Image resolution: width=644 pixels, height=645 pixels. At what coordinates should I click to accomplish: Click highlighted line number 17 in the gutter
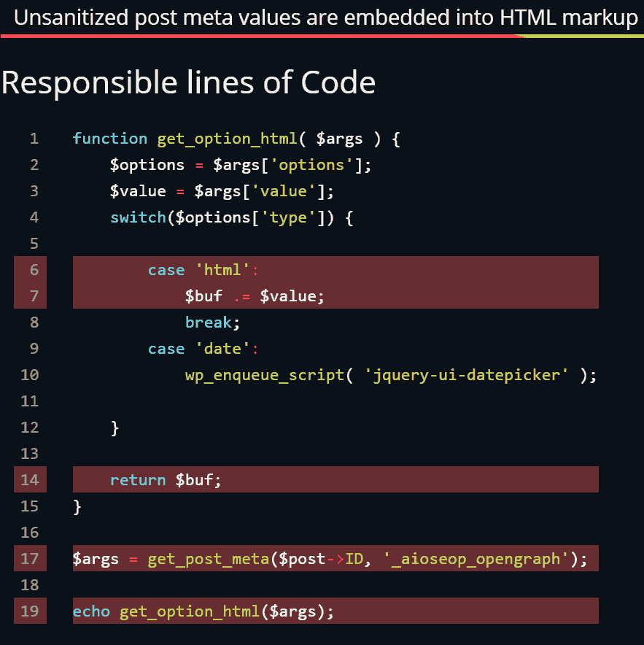coord(30,559)
